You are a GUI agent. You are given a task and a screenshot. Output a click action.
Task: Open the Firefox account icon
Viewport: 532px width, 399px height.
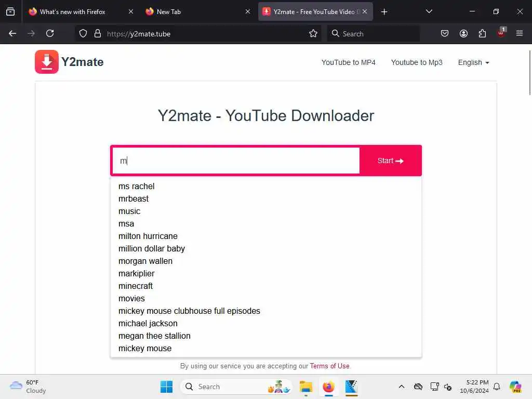tap(463, 33)
